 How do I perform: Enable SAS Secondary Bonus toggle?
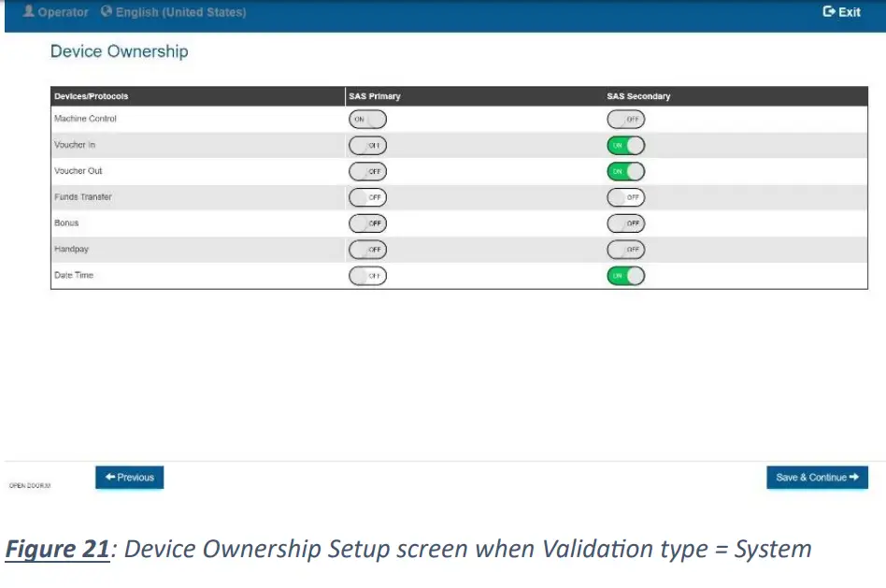tap(625, 223)
